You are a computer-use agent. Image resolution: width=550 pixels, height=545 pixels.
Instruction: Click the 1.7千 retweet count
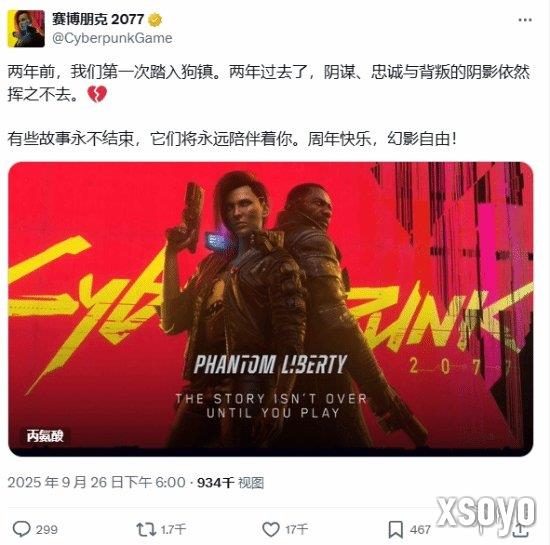coord(173,529)
